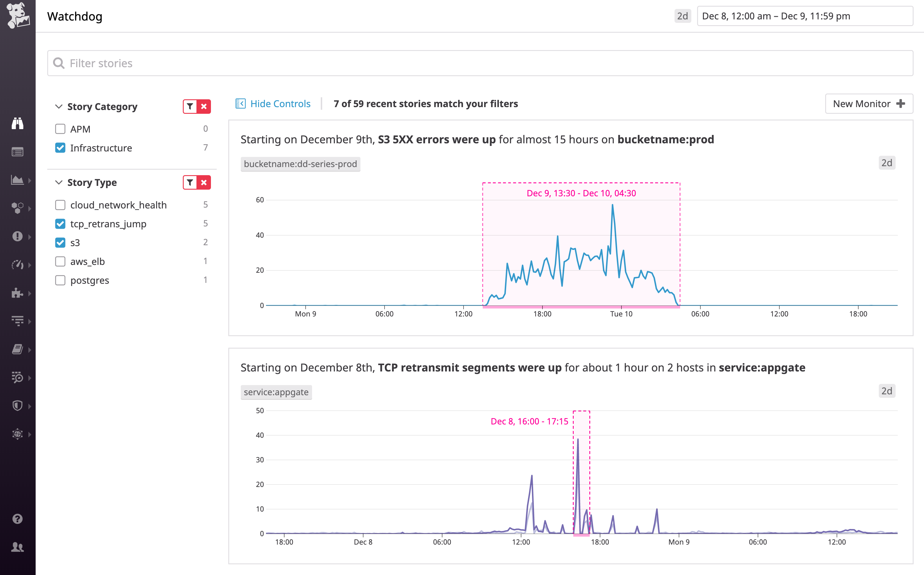
Task: Click the service:appgate tag label
Action: tap(276, 392)
